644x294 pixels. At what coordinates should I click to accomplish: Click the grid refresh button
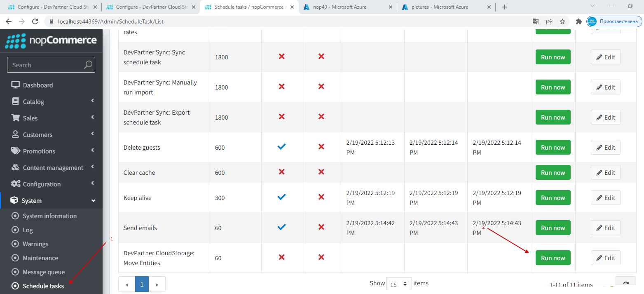click(625, 284)
